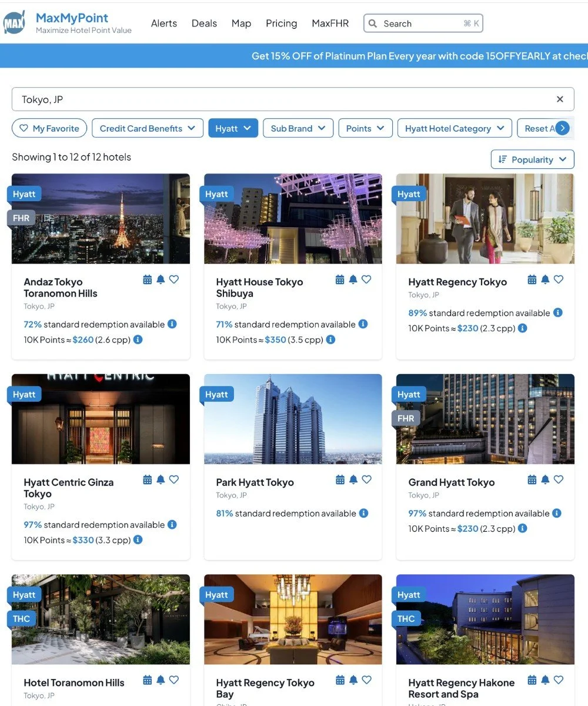The width and height of the screenshot is (588, 706).
Task: Set alert bell for Hotel Toranomon Hills
Action: (161, 680)
